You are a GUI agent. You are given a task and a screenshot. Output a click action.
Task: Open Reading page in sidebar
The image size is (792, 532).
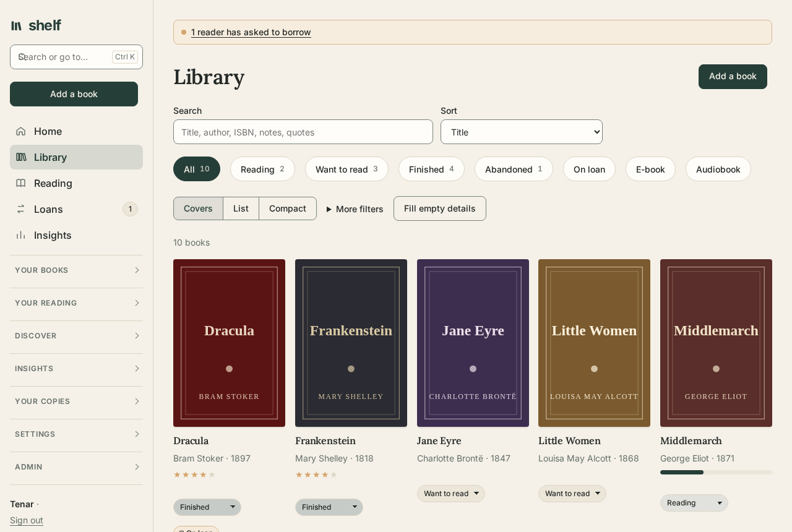[76, 183]
